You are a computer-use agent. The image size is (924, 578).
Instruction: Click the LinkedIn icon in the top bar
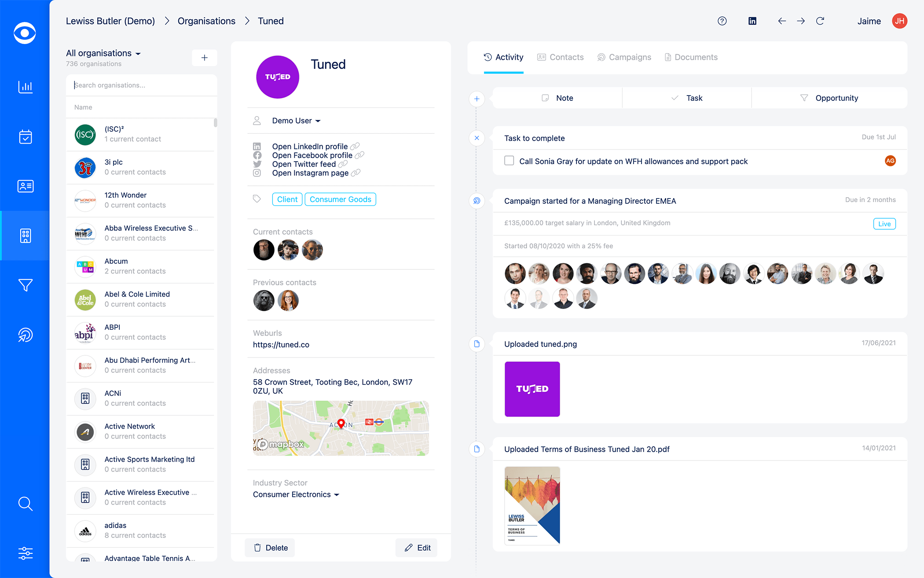[x=752, y=21]
